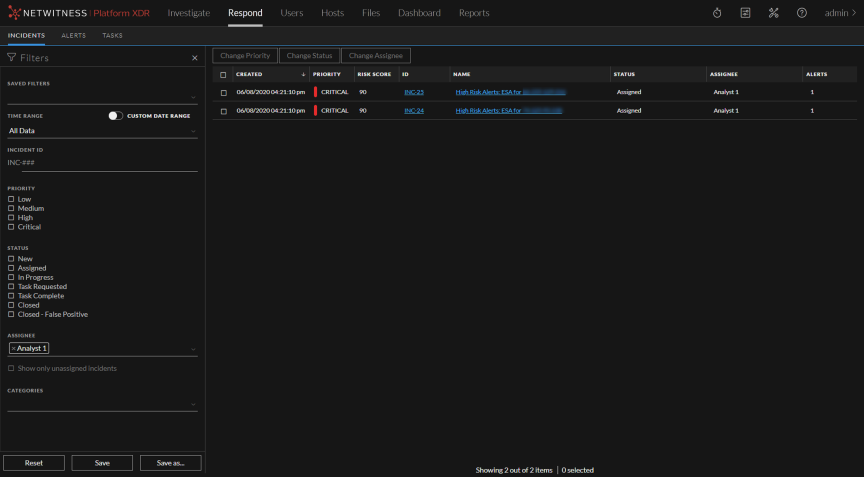Screen dimensions: 864x477
Task: Click the Assignee column header
Action: pyautogui.click(x=723, y=74)
